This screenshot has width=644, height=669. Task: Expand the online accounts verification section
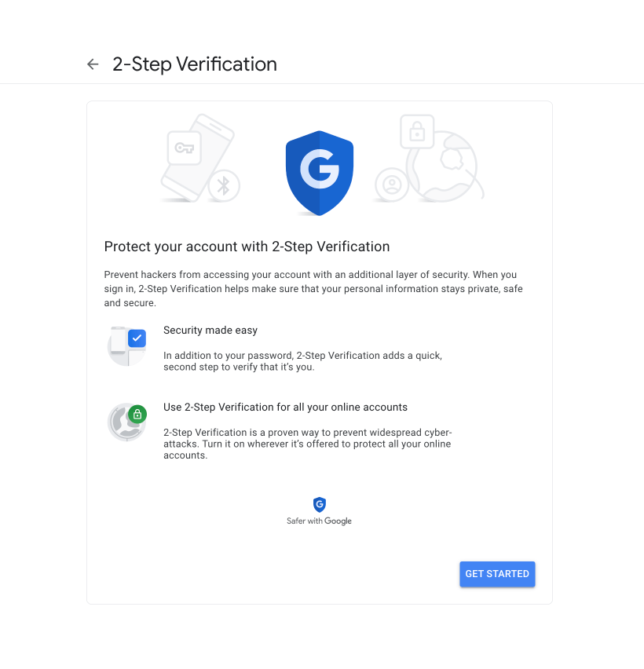pyautogui.click(x=285, y=407)
